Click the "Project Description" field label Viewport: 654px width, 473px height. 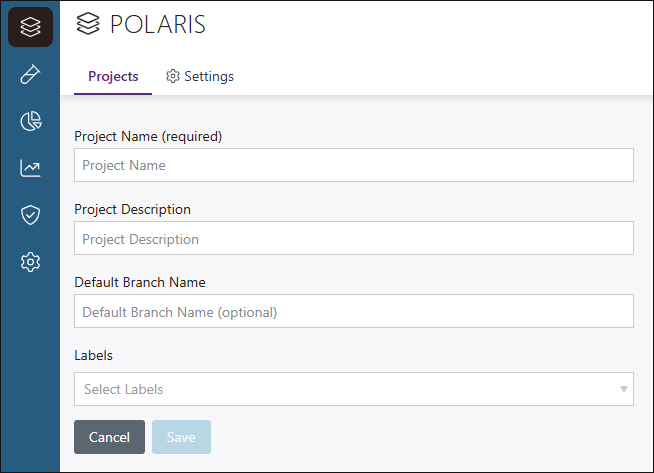[132, 209]
